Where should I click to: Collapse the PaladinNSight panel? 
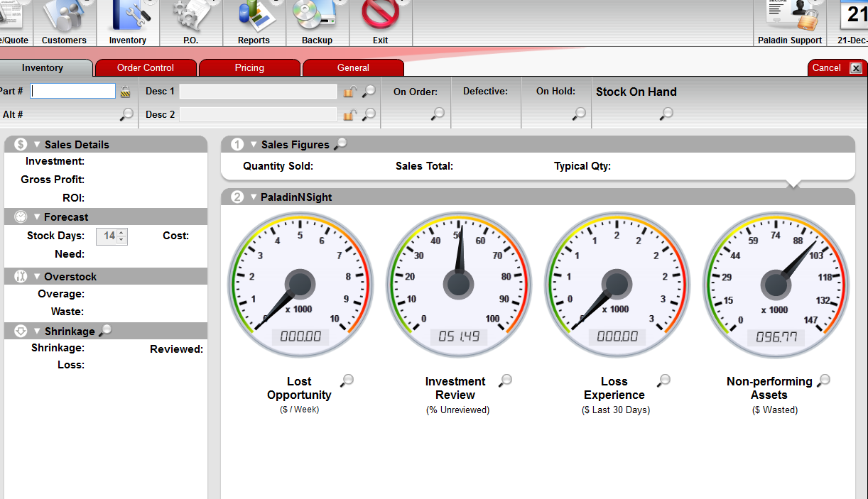(254, 197)
